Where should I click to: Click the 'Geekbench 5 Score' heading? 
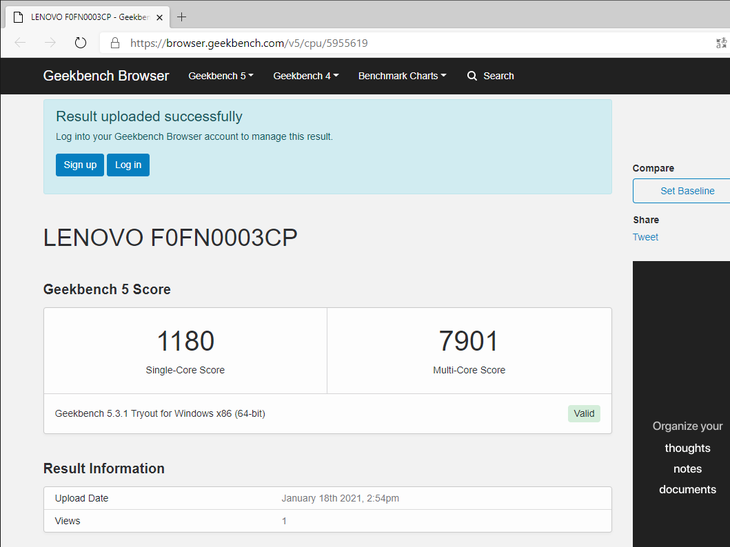click(x=107, y=289)
